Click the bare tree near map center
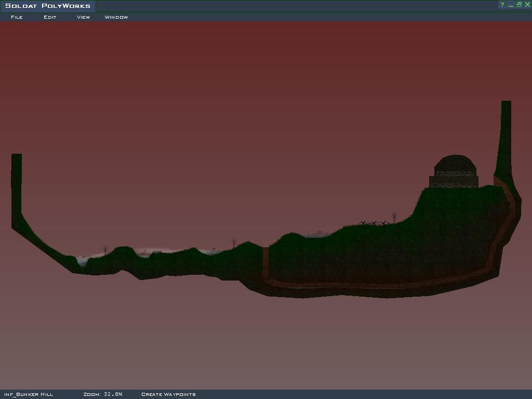This screenshot has width=532, height=399. pyautogui.click(x=234, y=243)
